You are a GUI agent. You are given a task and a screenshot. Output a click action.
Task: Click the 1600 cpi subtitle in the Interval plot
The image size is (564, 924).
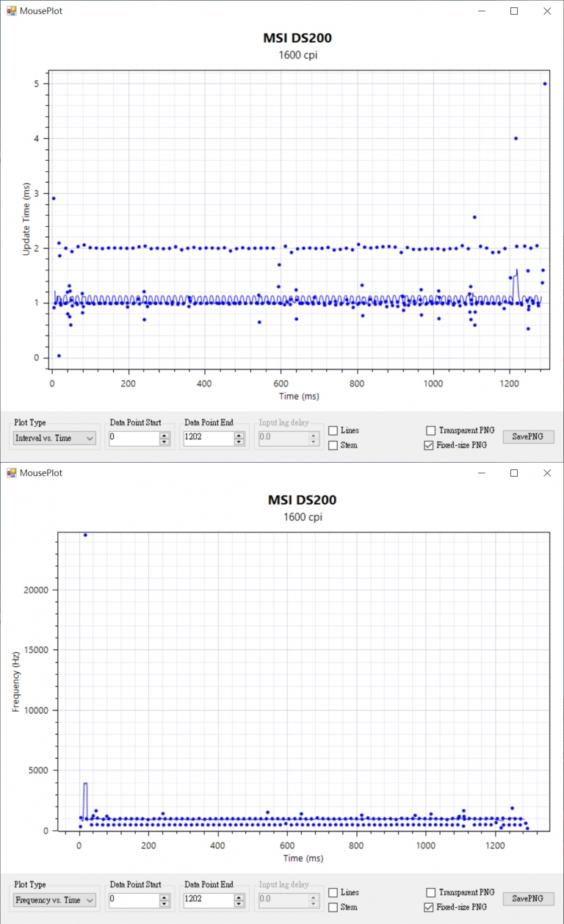point(300,55)
